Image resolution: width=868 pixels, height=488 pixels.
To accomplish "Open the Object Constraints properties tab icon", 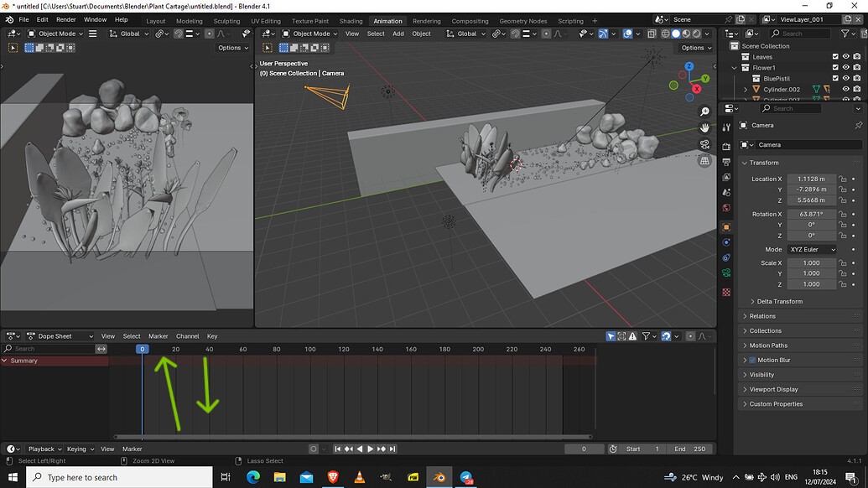I will (x=726, y=257).
